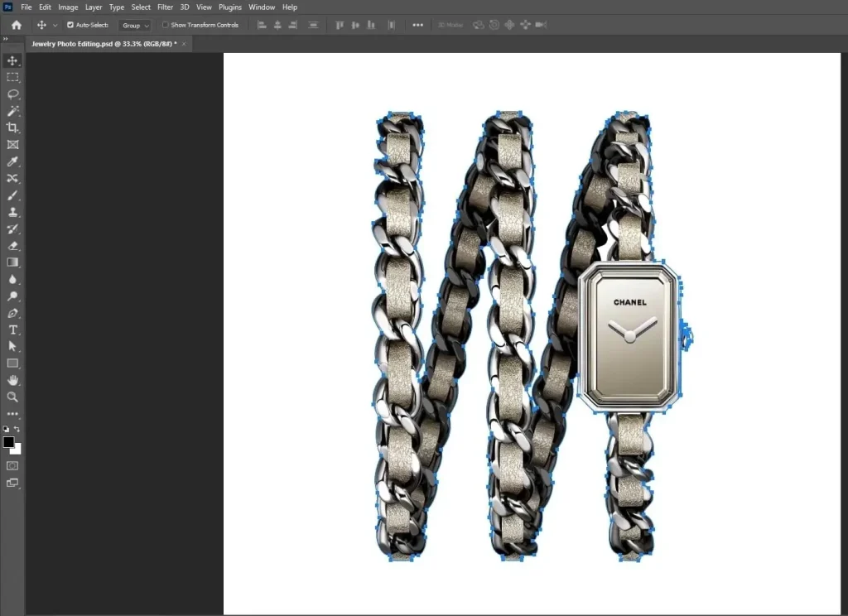Screen dimensions: 848x616
Task: Uncheck the Auto-Select checkbox
Action: (x=70, y=25)
